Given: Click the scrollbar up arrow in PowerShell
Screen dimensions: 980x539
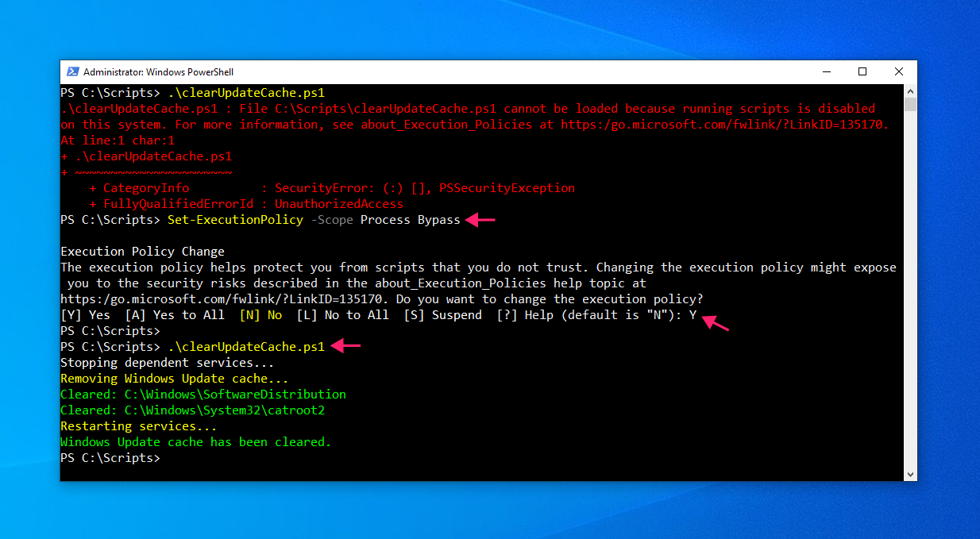Looking at the screenshot, I should click(x=911, y=90).
